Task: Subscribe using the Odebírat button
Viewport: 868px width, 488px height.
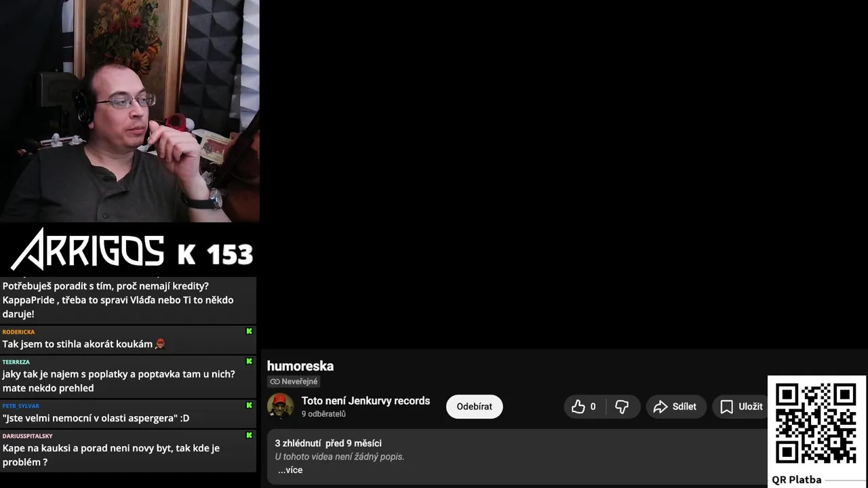Action: 474,407
